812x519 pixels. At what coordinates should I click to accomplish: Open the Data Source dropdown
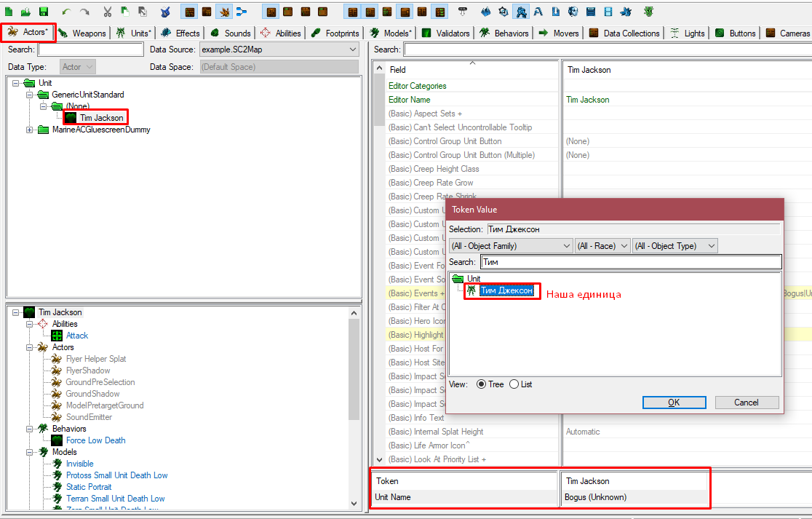click(279, 49)
